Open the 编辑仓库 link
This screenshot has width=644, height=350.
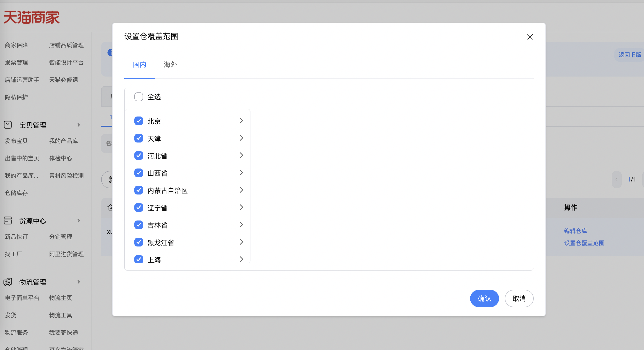tap(576, 231)
